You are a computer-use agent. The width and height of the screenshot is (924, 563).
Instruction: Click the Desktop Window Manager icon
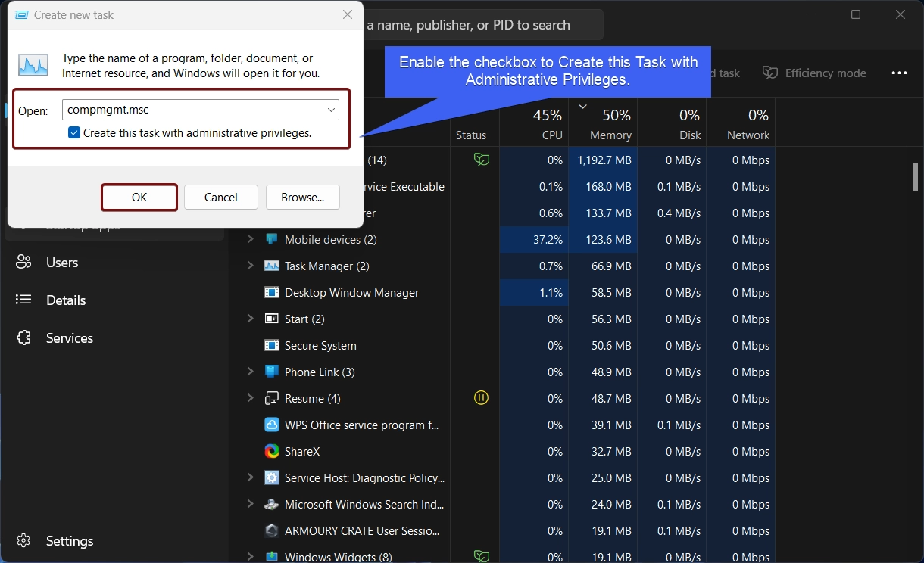click(x=272, y=293)
